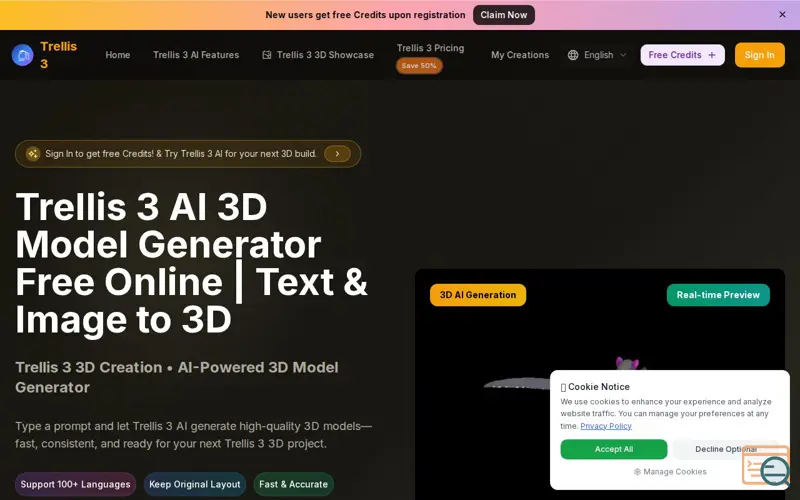Click the Real-time Preview badge
This screenshot has height=500, width=800.
(x=718, y=295)
